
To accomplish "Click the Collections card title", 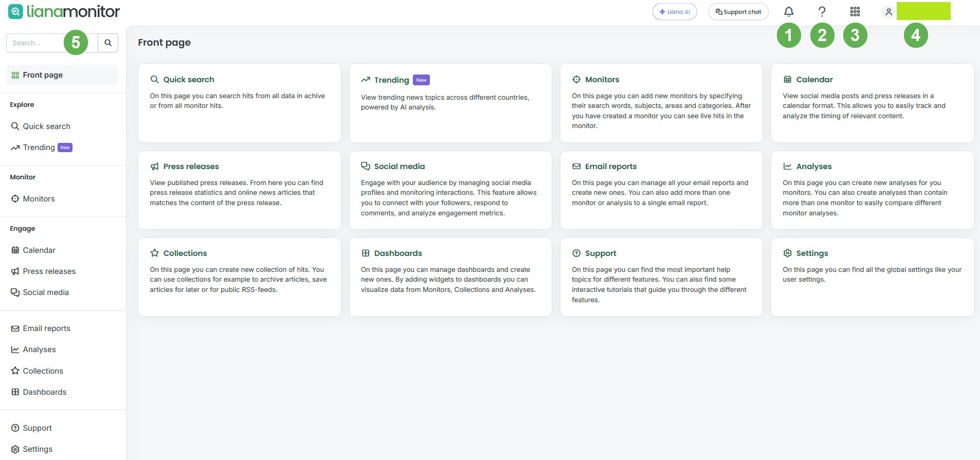I will [185, 253].
